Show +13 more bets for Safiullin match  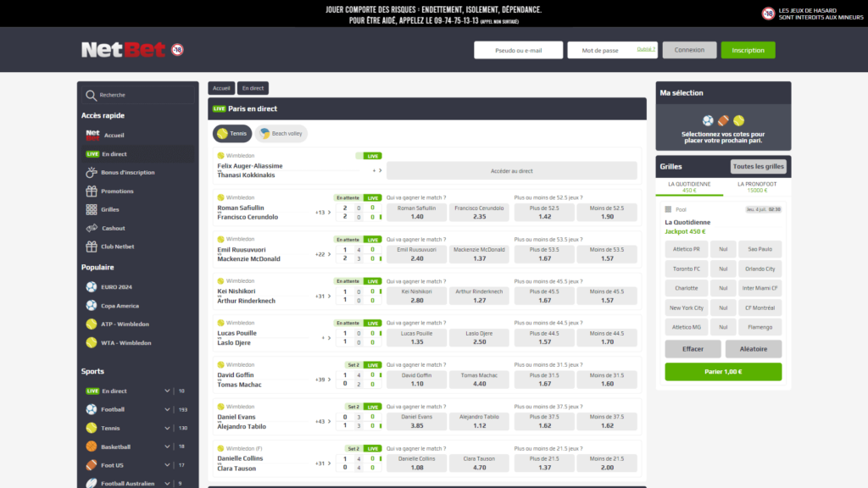pyautogui.click(x=323, y=213)
